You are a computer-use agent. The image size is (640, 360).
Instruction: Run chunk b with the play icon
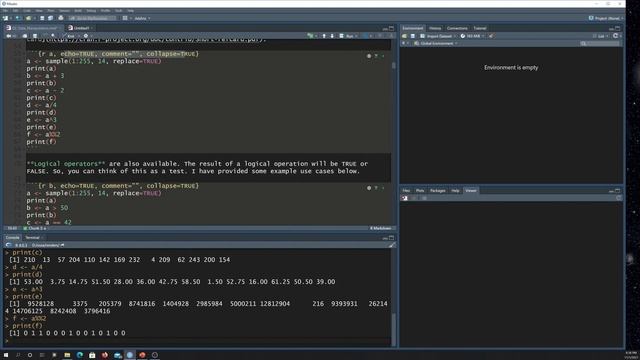point(383,188)
